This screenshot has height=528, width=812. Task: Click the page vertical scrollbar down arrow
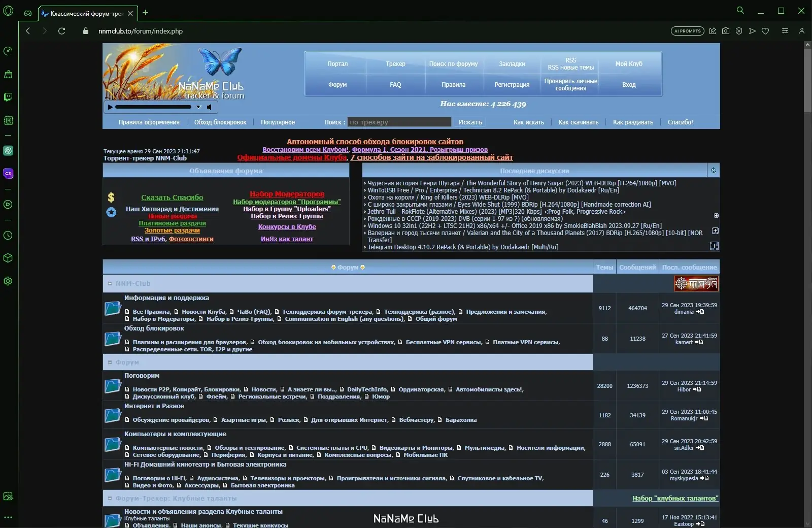click(807, 524)
